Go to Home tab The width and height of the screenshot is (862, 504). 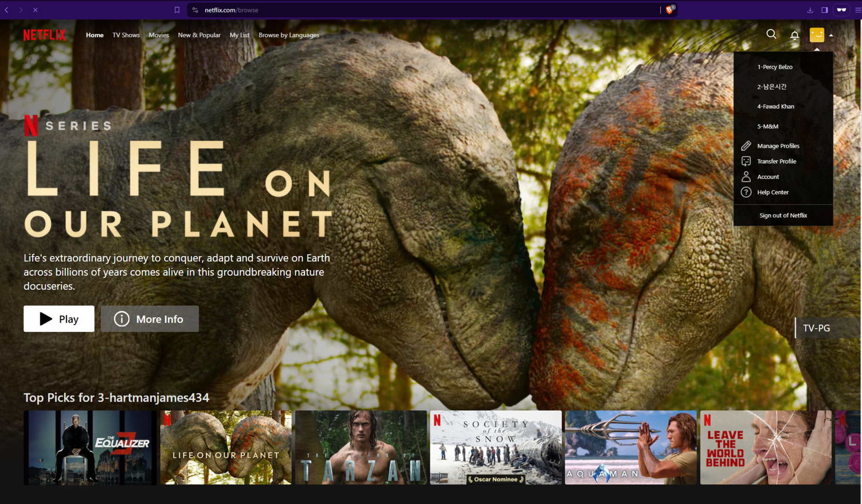tap(95, 35)
